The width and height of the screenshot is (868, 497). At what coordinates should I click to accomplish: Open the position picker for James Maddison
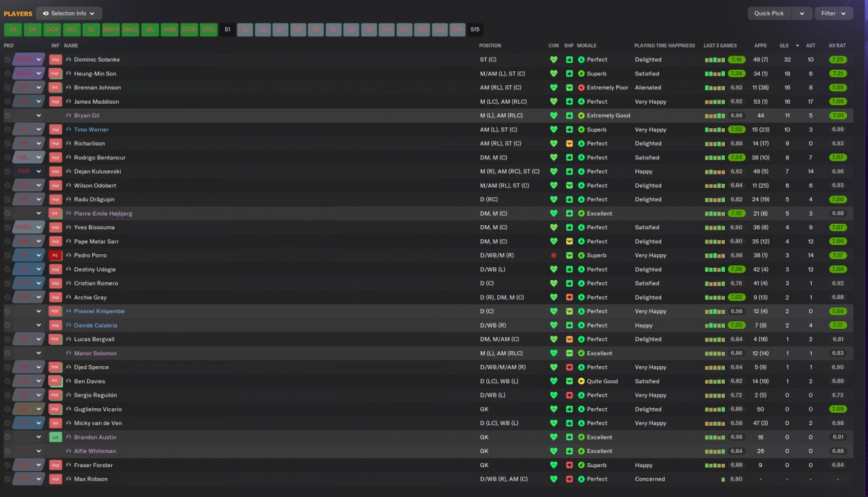tap(29, 102)
